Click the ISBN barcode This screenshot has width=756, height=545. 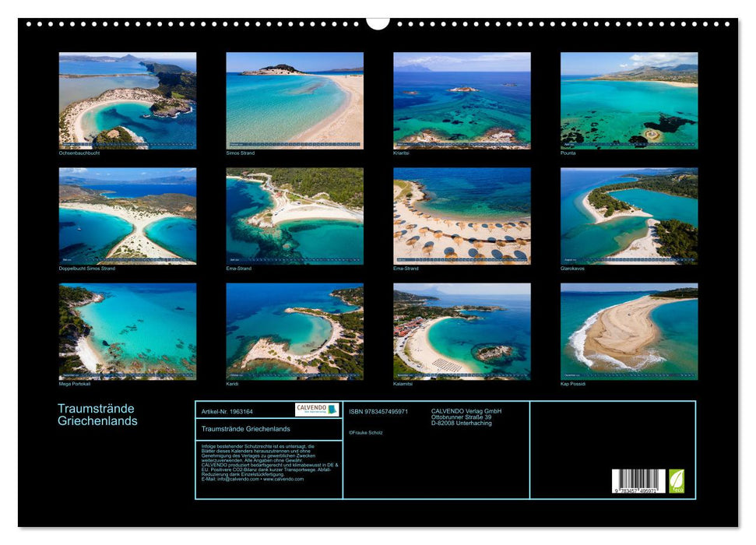pyautogui.click(x=638, y=481)
